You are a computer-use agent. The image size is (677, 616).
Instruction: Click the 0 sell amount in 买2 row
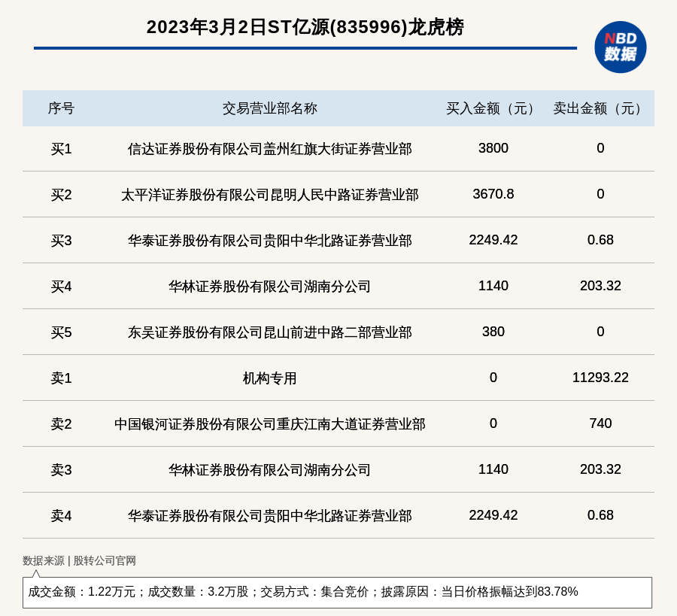coord(600,194)
